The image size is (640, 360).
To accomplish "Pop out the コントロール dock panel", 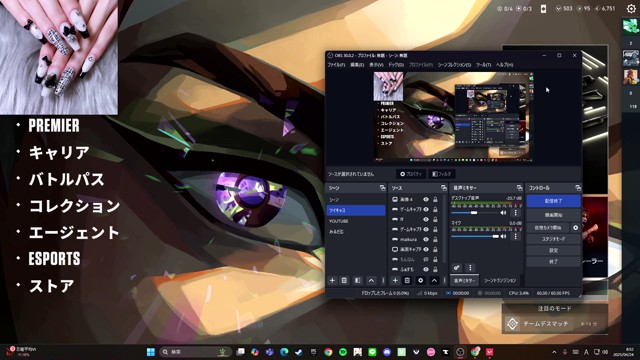I will pos(578,188).
